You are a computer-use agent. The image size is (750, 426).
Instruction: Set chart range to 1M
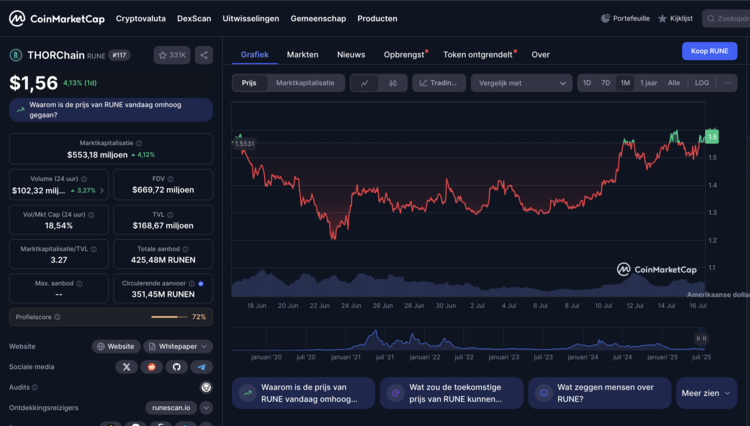click(x=625, y=83)
